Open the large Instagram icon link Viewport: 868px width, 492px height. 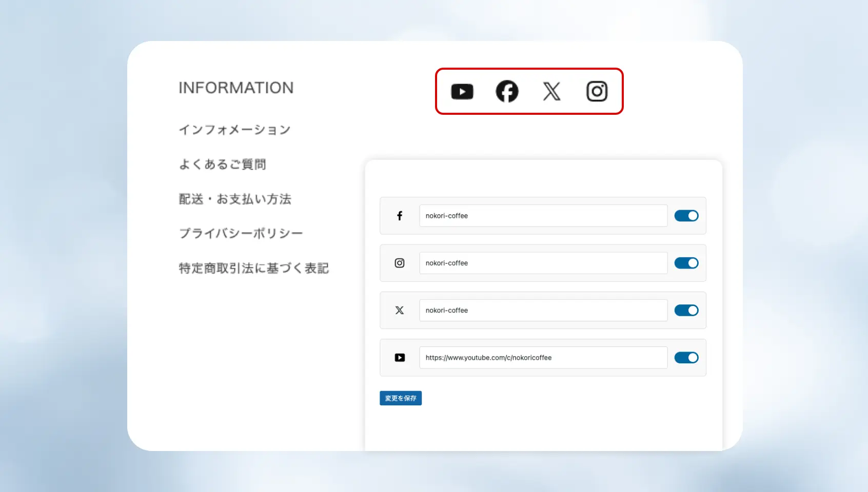(597, 92)
